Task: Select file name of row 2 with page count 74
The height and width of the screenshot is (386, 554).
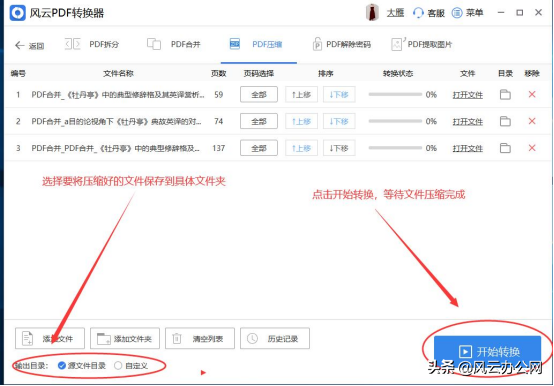Action: (116, 121)
